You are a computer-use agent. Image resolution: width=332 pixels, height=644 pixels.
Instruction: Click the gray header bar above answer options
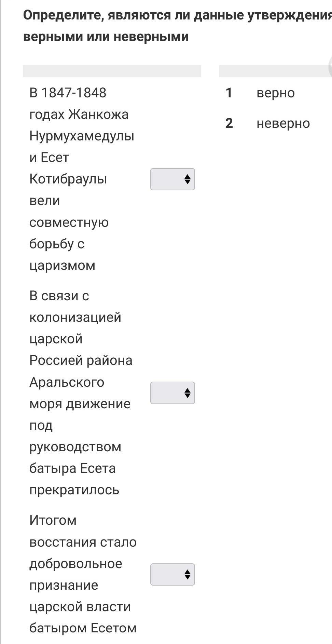point(273,71)
